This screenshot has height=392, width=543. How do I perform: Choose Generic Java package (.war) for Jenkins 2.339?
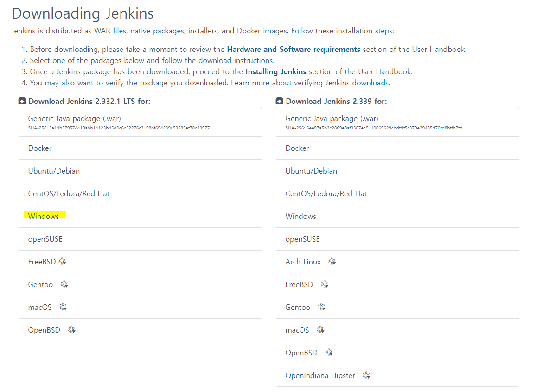[x=397, y=122]
